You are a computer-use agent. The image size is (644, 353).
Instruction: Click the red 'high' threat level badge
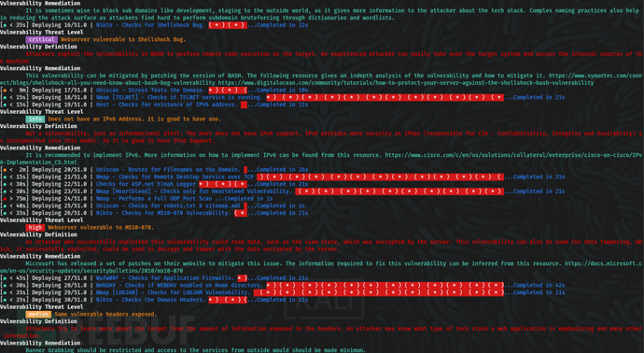point(35,227)
